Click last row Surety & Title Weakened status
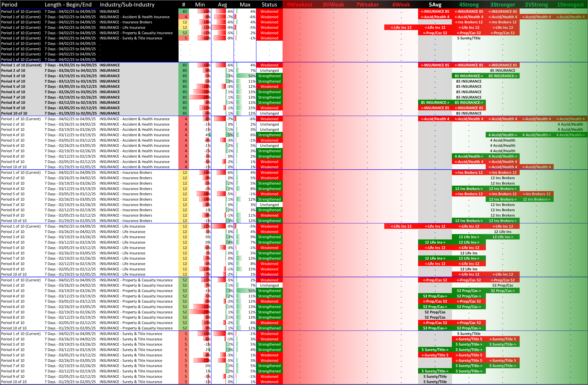588x385 pixels. click(x=269, y=382)
